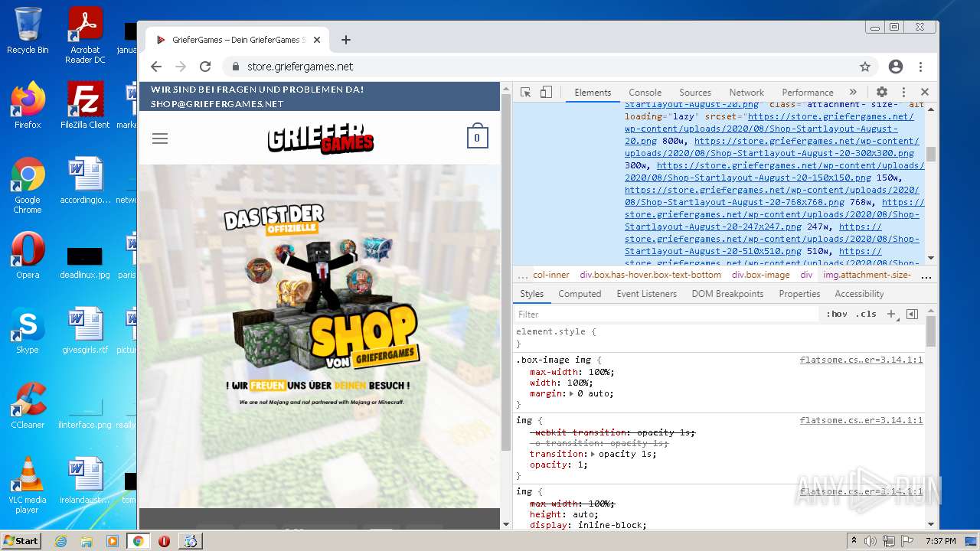980x551 pixels.
Task: Open the Sources tab
Action: (695, 93)
